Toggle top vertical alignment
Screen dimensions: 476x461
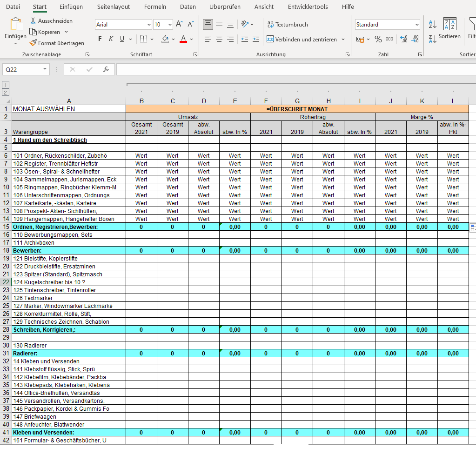[x=208, y=24]
